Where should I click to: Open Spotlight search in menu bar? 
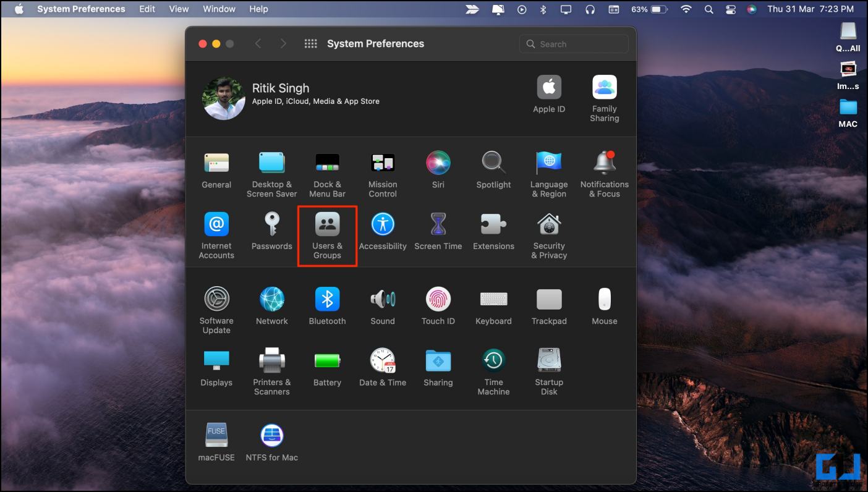[708, 9]
